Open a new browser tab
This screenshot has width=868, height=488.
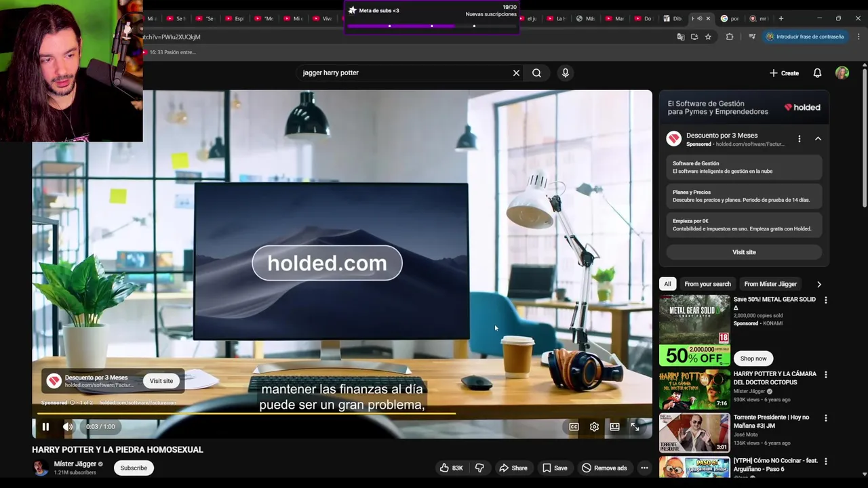coord(781,18)
